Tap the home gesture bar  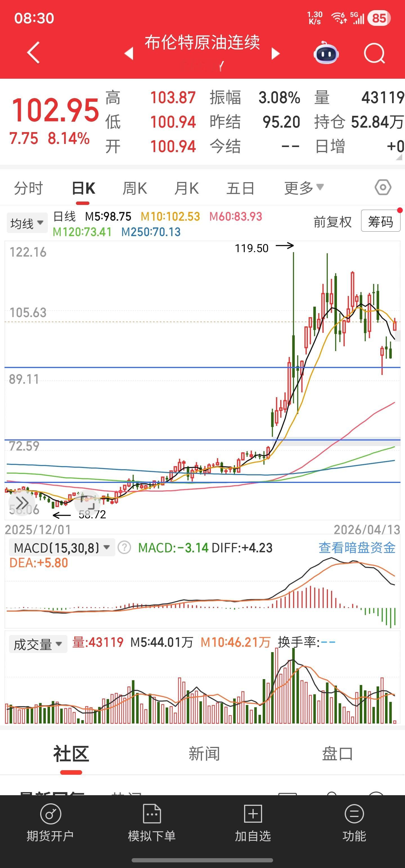pos(202,860)
